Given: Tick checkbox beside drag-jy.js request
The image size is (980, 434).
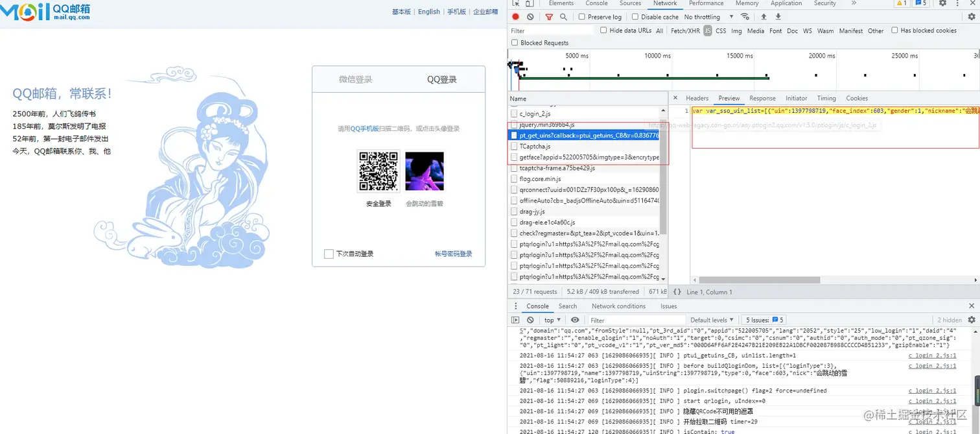Looking at the screenshot, I should coord(514,211).
